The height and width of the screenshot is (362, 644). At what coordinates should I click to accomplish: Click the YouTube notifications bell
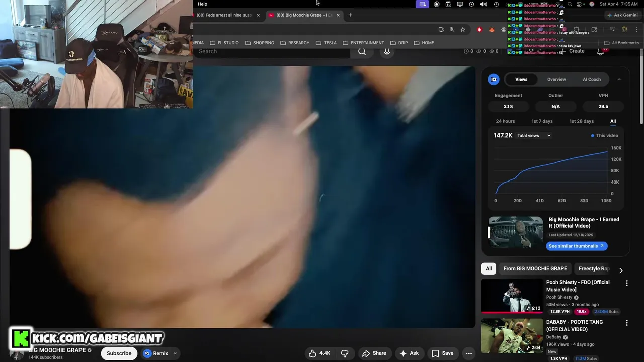600,51
